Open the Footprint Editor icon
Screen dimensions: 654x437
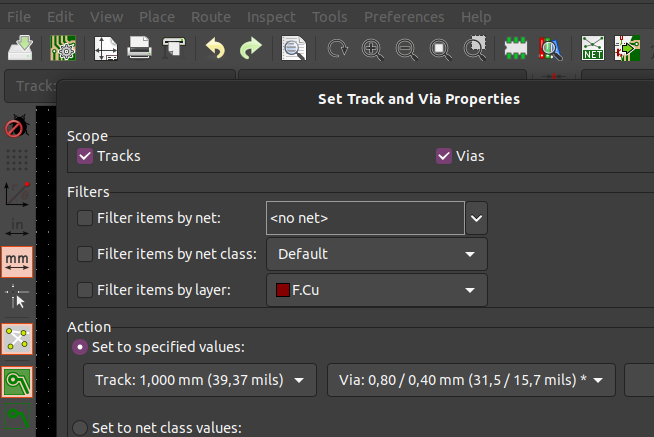coord(516,48)
